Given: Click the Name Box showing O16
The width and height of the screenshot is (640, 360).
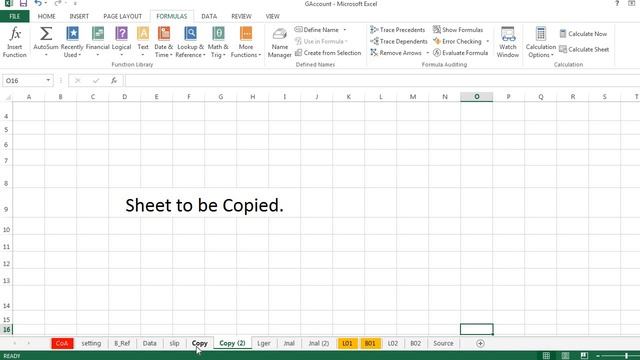Looking at the screenshot, I should coord(24,81).
